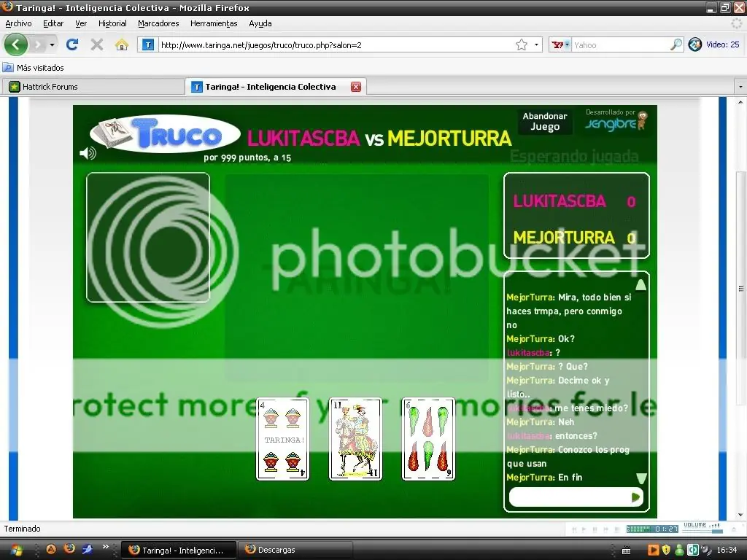Open the Archivo menu
Image resolution: width=747 pixels, height=560 pixels.
click(18, 23)
